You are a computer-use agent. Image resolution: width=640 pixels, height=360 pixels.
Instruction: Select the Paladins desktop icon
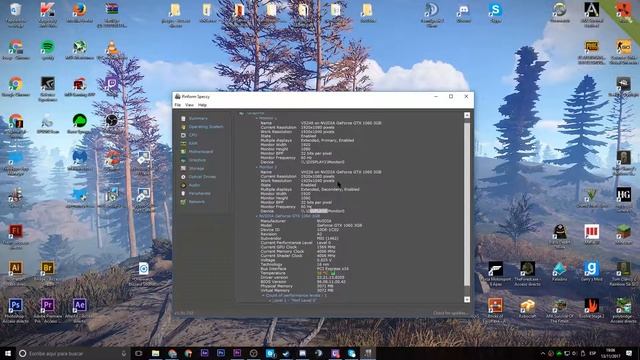coord(560,271)
